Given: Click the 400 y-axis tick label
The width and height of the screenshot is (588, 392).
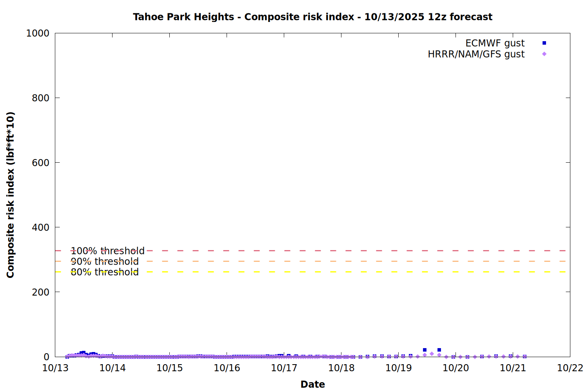Looking at the screenshot, I should tap(40, 227).
